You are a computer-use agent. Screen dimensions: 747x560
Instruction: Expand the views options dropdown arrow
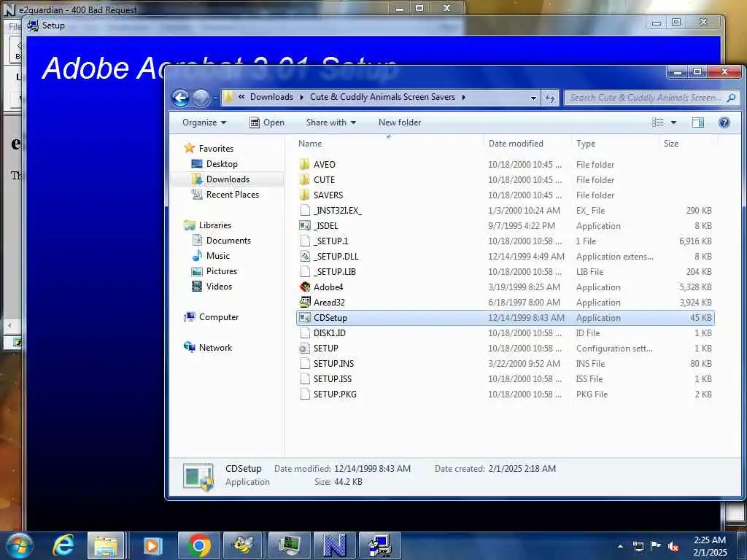(673, 122)
